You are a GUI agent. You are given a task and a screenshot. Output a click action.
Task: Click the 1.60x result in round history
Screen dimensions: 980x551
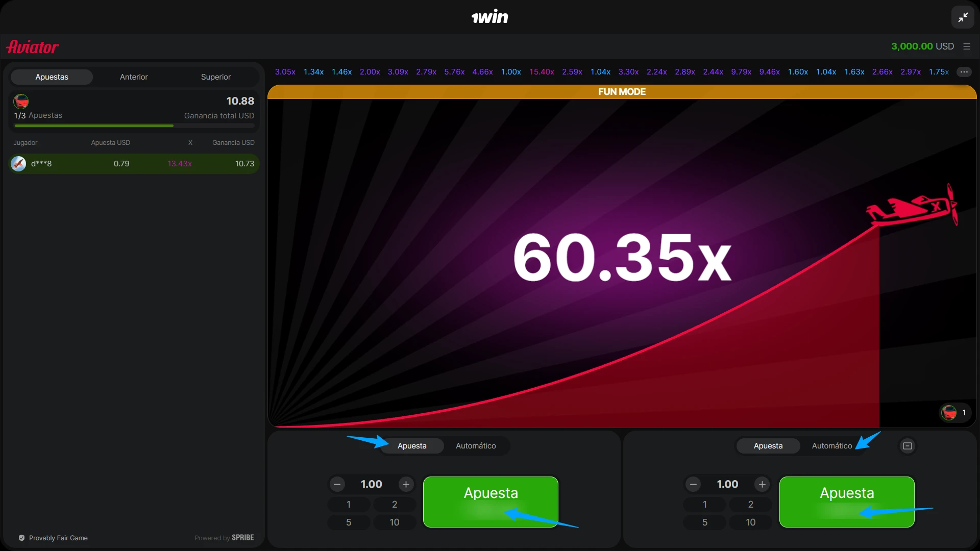[x=798, y=72]
